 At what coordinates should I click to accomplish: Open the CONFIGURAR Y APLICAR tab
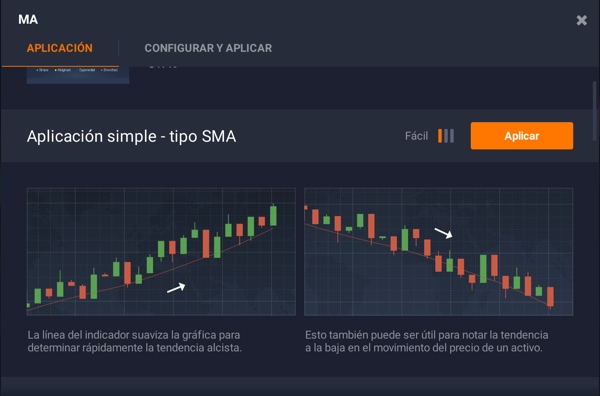click(x=208, y=48)
